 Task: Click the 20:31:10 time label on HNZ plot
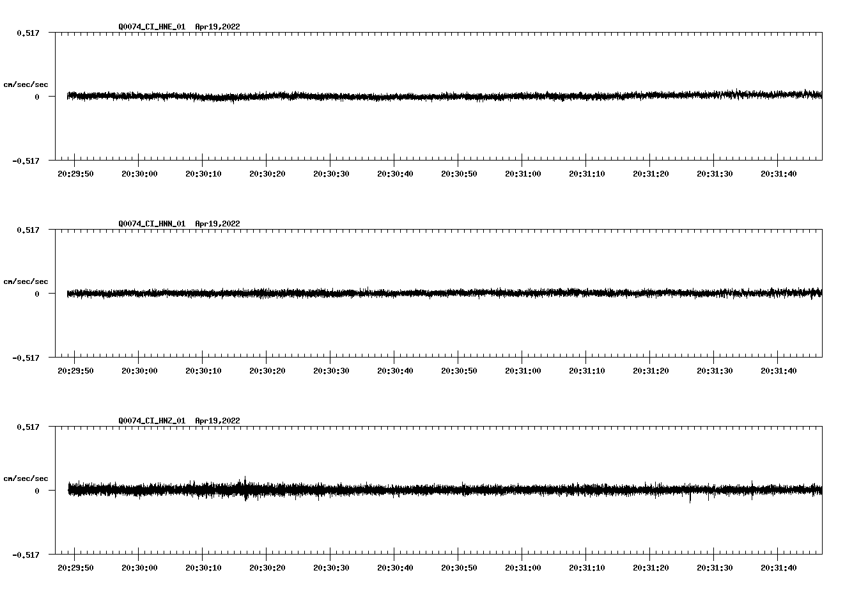tap(587, 568)
